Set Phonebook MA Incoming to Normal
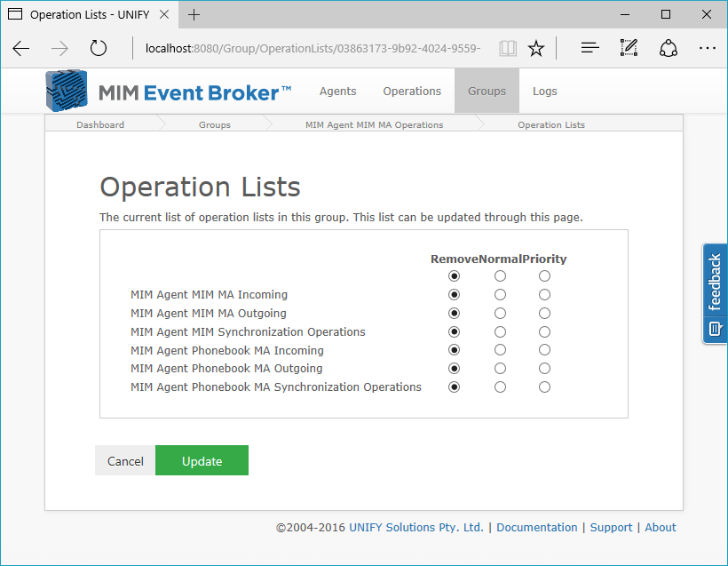The width and height of the screenshot is (728, 566). pos(500,350)
